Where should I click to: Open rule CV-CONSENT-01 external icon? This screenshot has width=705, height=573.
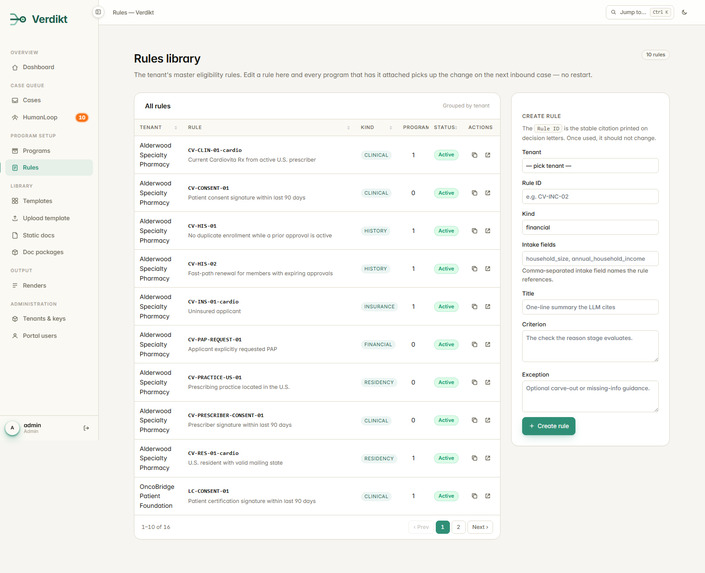coord(487,193)
